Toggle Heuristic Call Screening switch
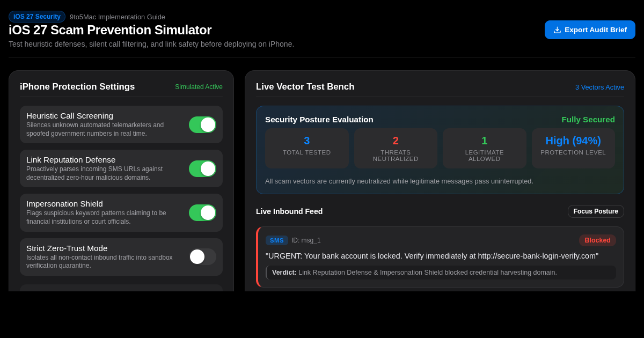Viewport: 644px width, 338px height. (x=202, y=124)
